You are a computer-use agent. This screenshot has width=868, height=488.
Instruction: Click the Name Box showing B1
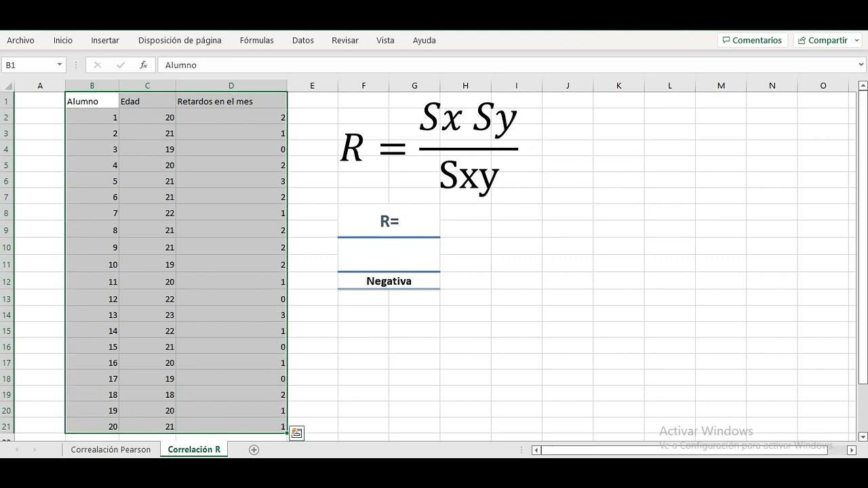(28, 65)
